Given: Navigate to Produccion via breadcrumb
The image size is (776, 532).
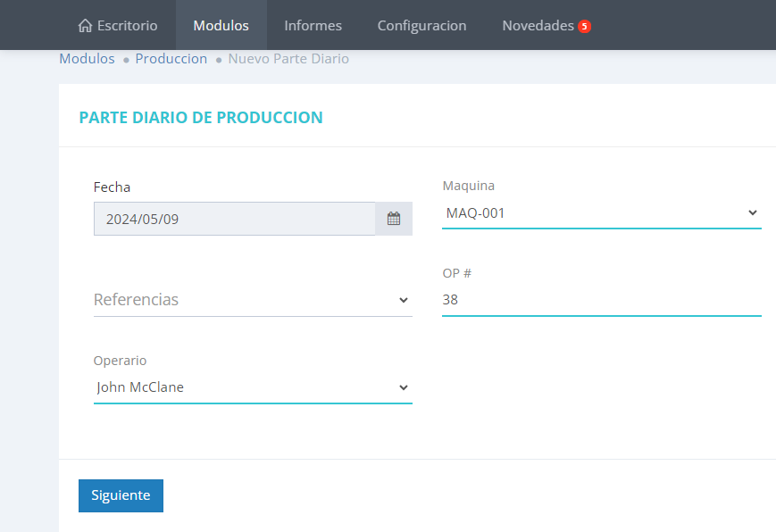Looking at the screenshot, I should click(x=171, y=59).
